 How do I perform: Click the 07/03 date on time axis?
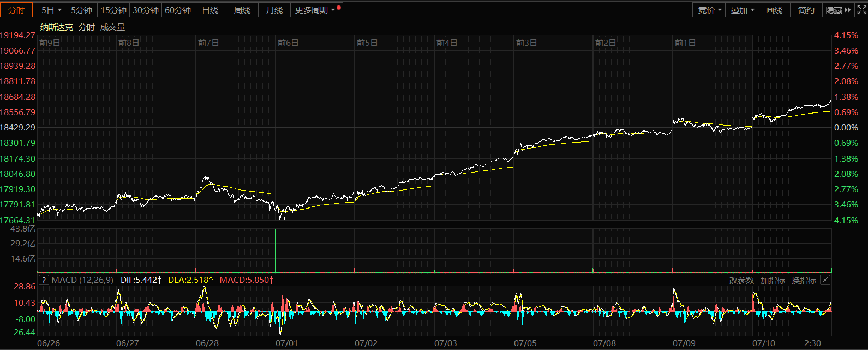[x=446, y=343]
